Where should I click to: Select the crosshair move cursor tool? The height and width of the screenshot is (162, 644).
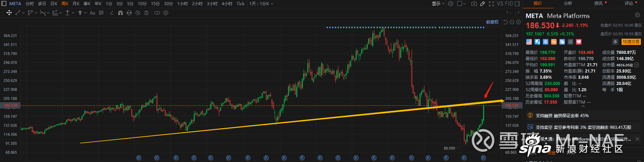9,13
